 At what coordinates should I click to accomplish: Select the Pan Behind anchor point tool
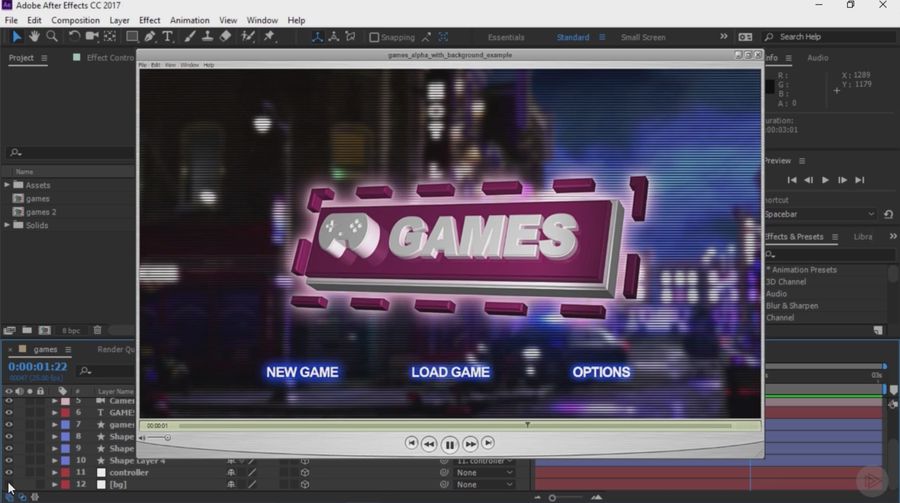pyautogui.click(x=110, y=37)
